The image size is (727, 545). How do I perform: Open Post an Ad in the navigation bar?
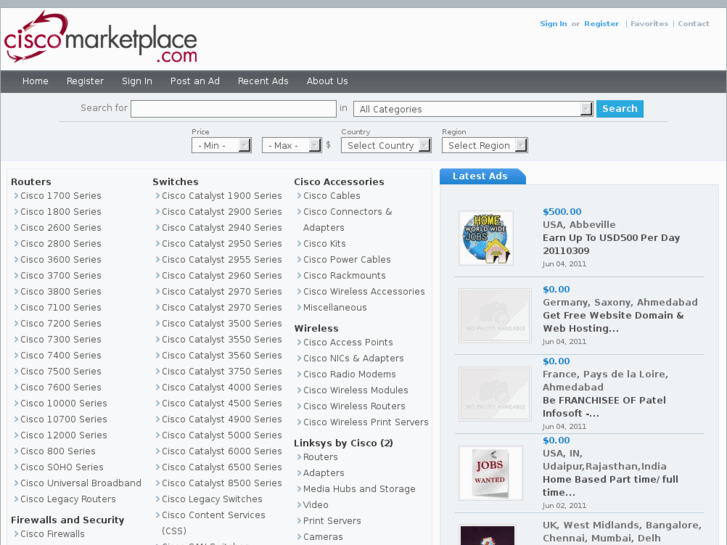point(195,81)
